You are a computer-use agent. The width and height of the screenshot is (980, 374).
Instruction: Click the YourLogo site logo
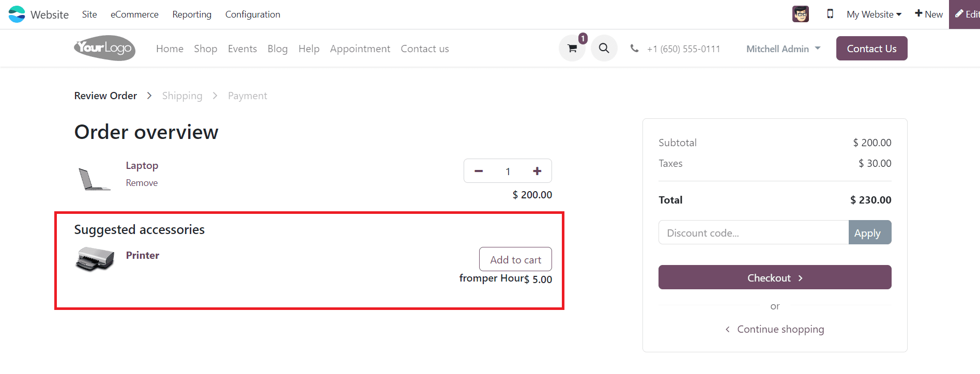point(105,48)
